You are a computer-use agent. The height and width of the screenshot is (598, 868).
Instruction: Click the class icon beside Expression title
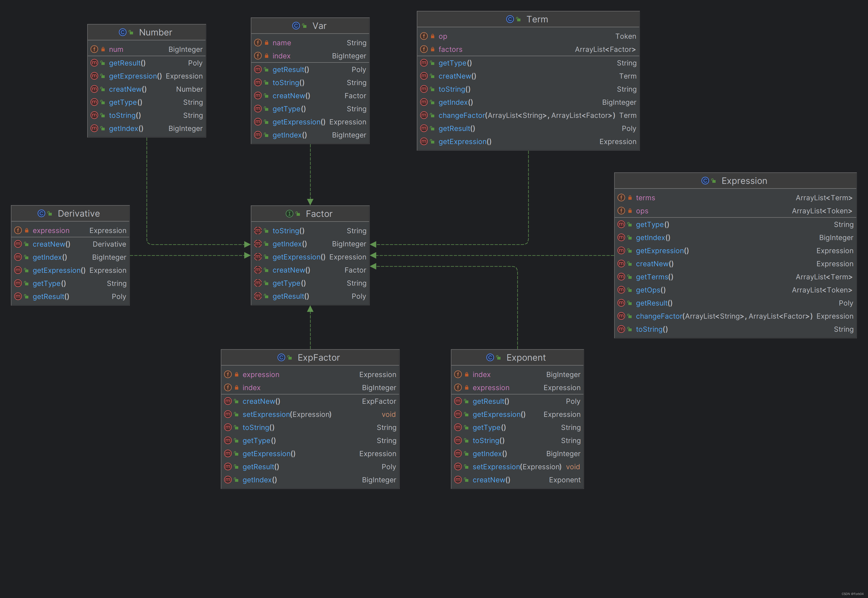(705, 181)
